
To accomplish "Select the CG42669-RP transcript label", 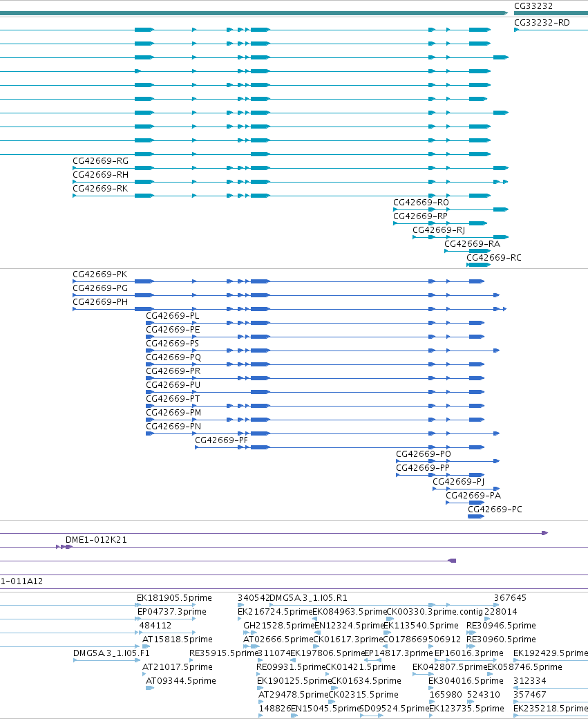I will [x=420, y=216].
